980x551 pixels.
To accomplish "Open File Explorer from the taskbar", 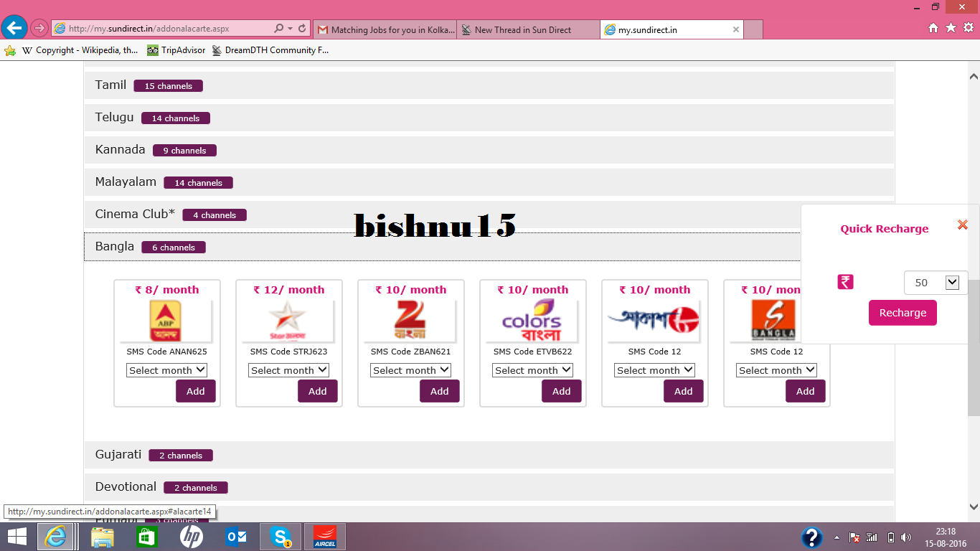I will click(x=103, y=537).
